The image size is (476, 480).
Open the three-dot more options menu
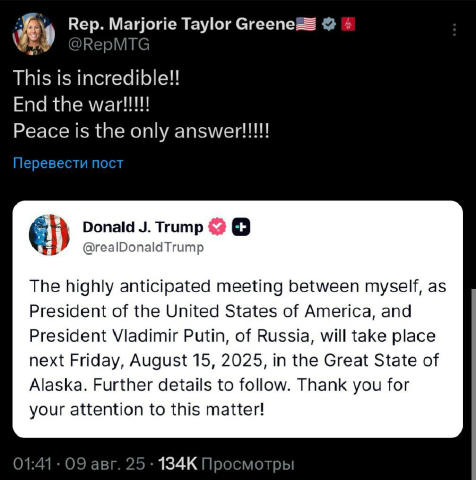(454, 30)
